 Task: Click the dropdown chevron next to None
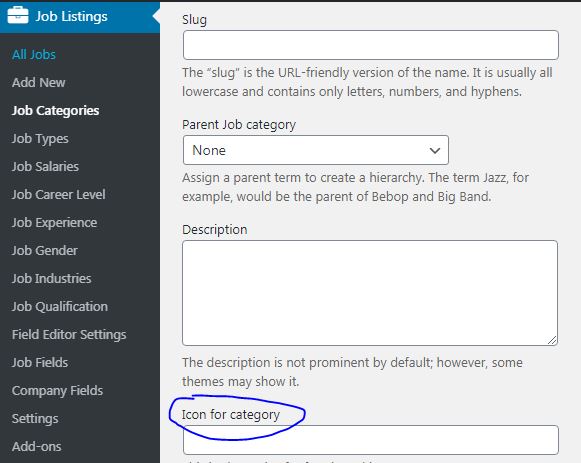pos(435,150)
